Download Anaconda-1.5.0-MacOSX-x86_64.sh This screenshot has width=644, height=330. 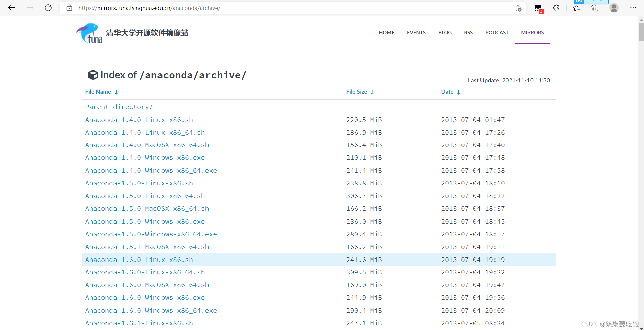pos(147,209)
